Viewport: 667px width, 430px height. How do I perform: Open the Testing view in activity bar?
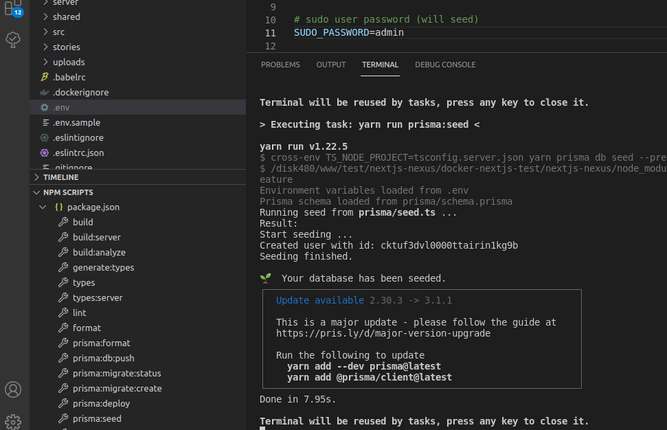[x=13, y=40]
